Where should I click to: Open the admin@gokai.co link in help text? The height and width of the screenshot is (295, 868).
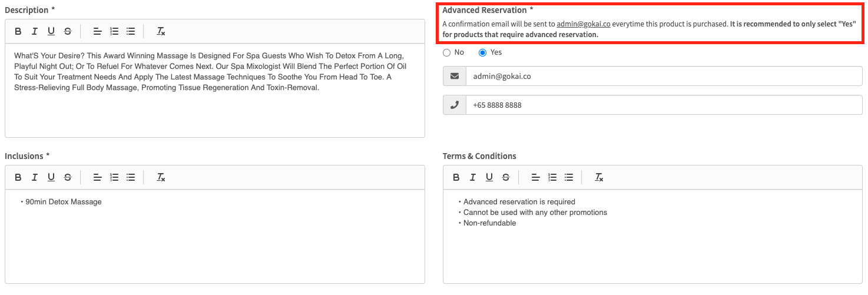pos(583,24)
